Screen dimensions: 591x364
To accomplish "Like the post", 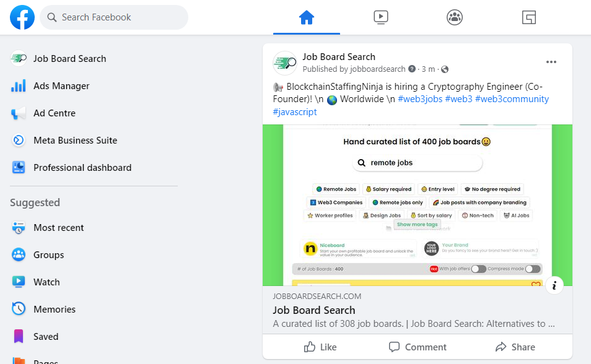I will 320,347.
